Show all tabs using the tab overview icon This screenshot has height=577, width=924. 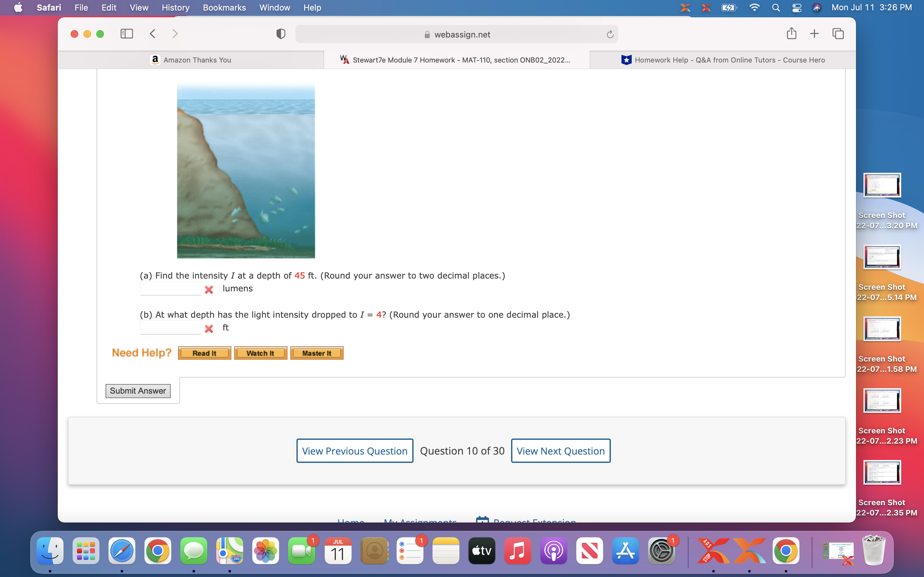point(838,34)
